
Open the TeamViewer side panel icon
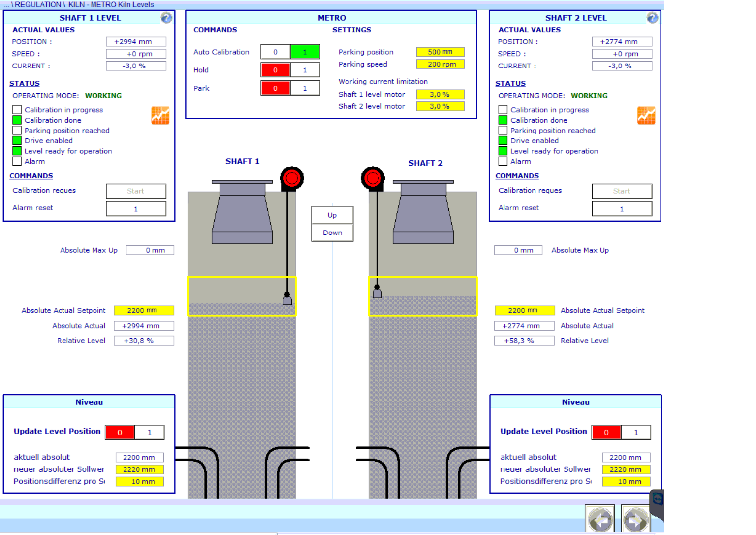[x=658, y=500]
